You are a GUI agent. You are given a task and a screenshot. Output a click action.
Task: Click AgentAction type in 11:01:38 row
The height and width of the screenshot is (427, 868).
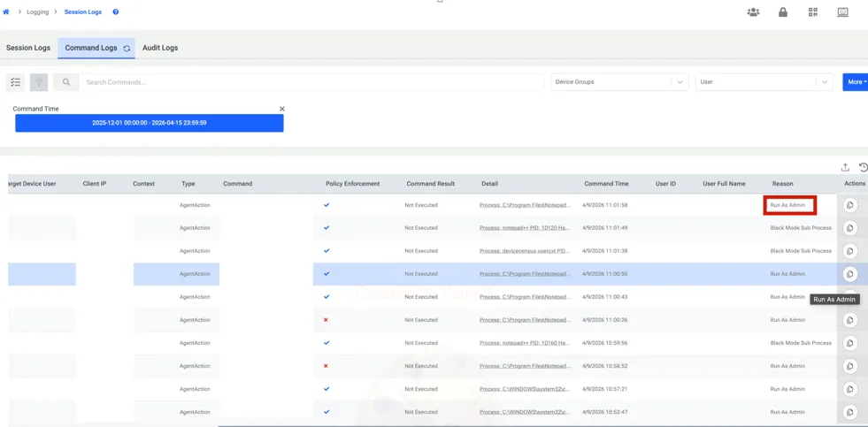[195, 251]
